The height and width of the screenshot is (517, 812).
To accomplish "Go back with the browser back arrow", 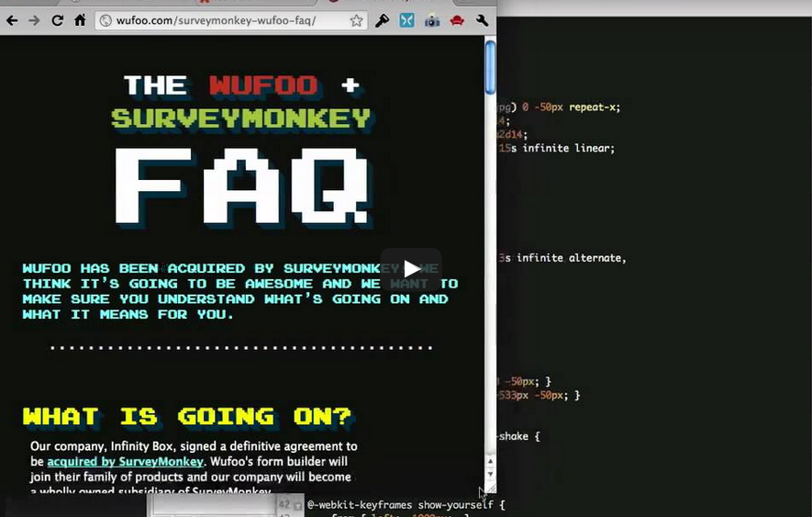I will point(12,21).
